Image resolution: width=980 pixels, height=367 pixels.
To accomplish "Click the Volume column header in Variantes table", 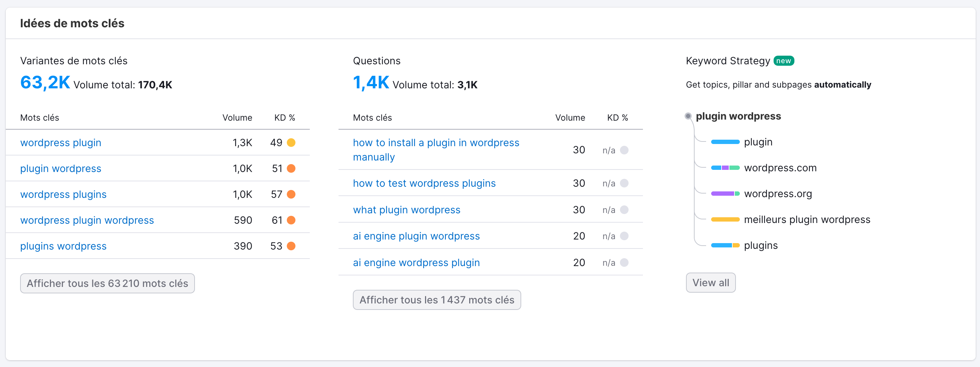I will click(237, 118).
